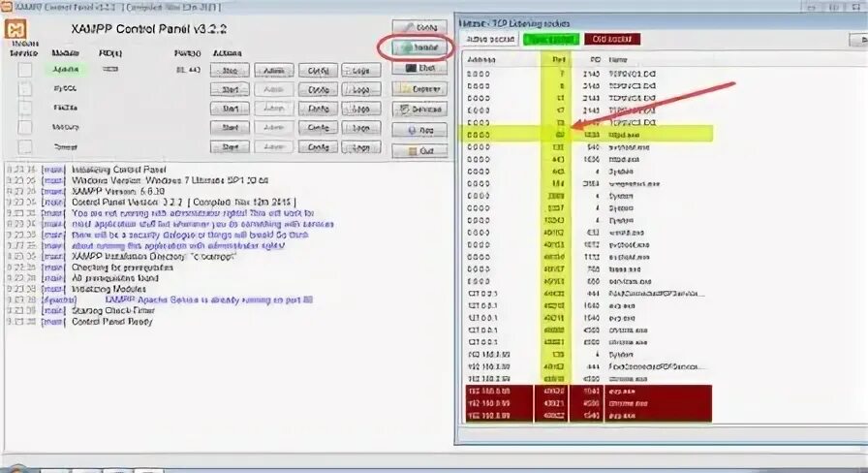Toggle the Apache service checkbox
The width and height of the screenshot is (868, 473).
coord(25,70)
